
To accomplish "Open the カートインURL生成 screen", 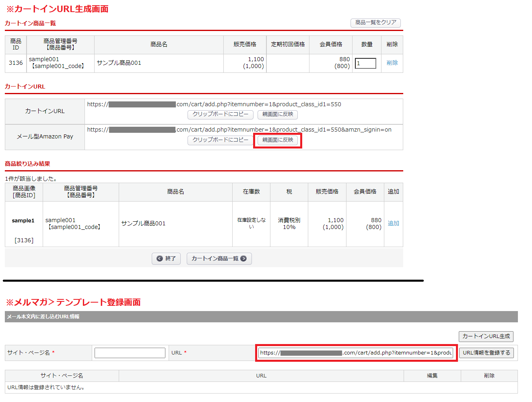I will (486, 336).
